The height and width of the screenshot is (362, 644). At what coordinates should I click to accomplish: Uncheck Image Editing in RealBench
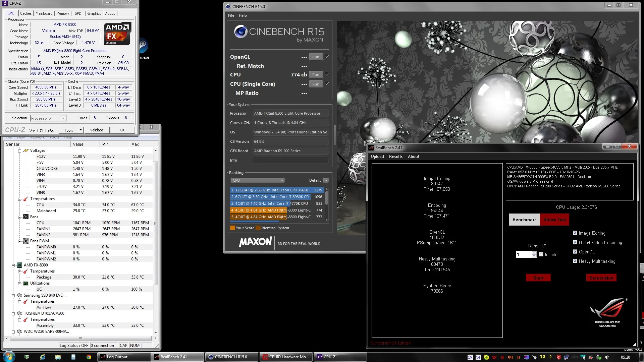click(x=575, y=233)
